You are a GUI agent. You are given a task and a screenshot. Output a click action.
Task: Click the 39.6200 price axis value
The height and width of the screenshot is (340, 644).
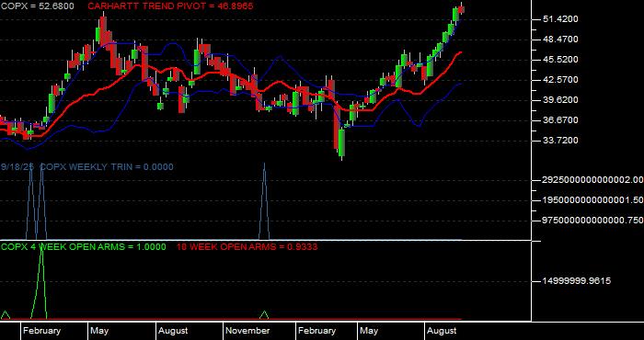560,100
